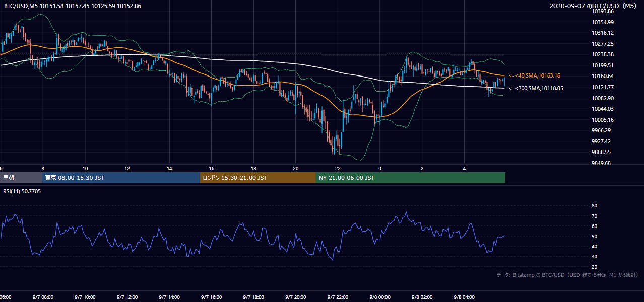Click RSI axis level 20
The image size is (644, 302).
[x=595, y=267]
